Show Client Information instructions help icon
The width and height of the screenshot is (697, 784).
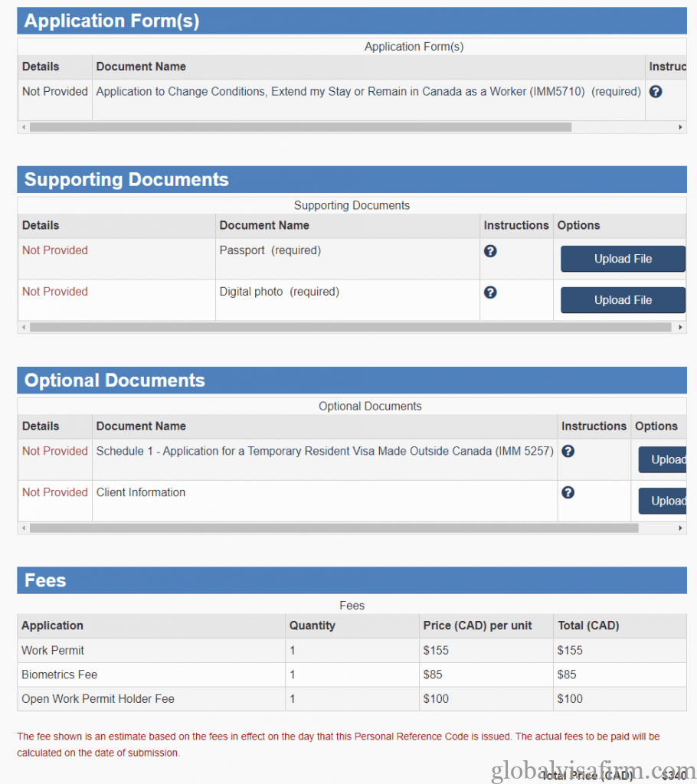point(568,492)
